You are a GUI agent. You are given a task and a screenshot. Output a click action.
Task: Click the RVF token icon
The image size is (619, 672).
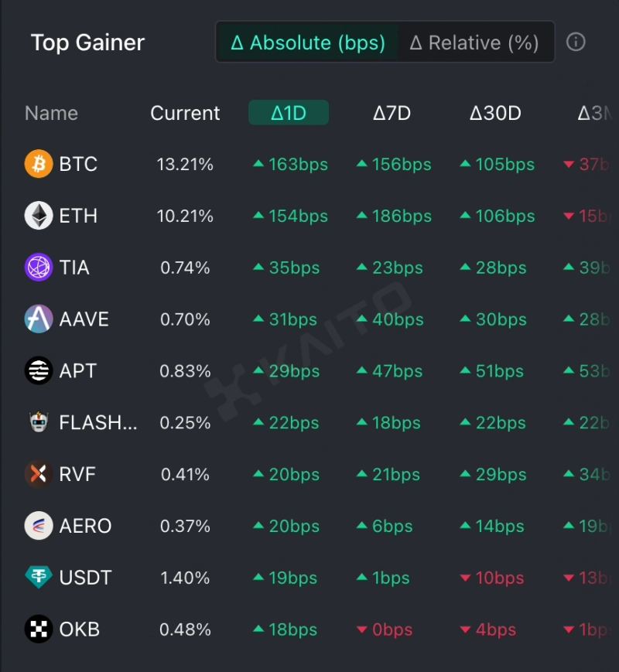coord(39,474)
